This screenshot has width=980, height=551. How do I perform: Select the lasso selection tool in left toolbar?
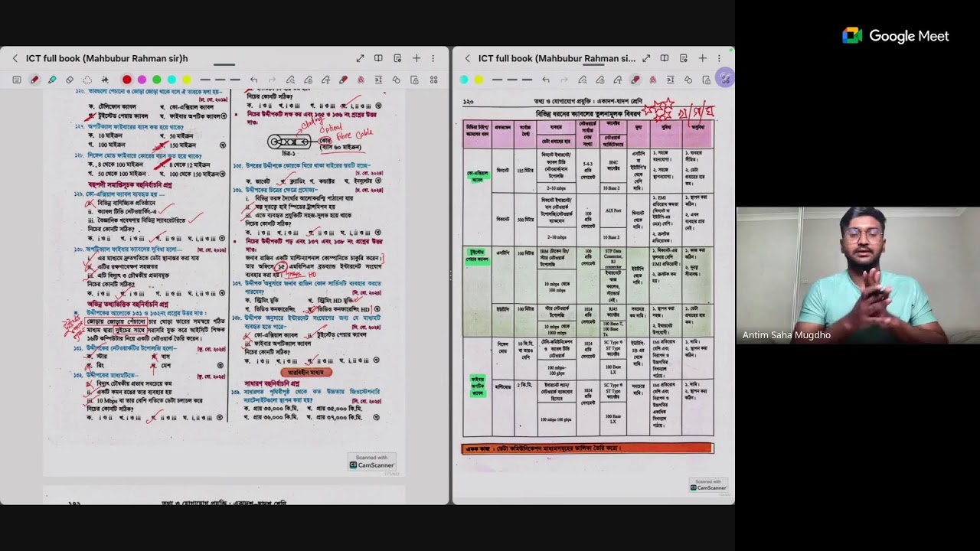[87, 80]
